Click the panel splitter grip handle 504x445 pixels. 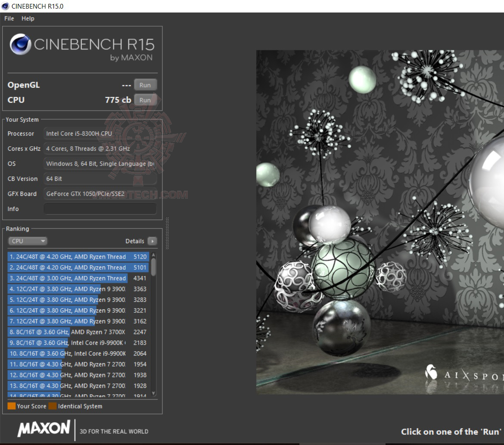point(167,233)
